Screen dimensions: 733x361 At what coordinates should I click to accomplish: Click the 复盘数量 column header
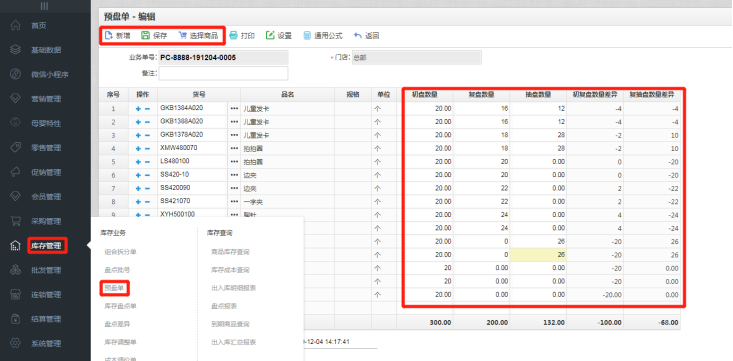click(481, 94)
